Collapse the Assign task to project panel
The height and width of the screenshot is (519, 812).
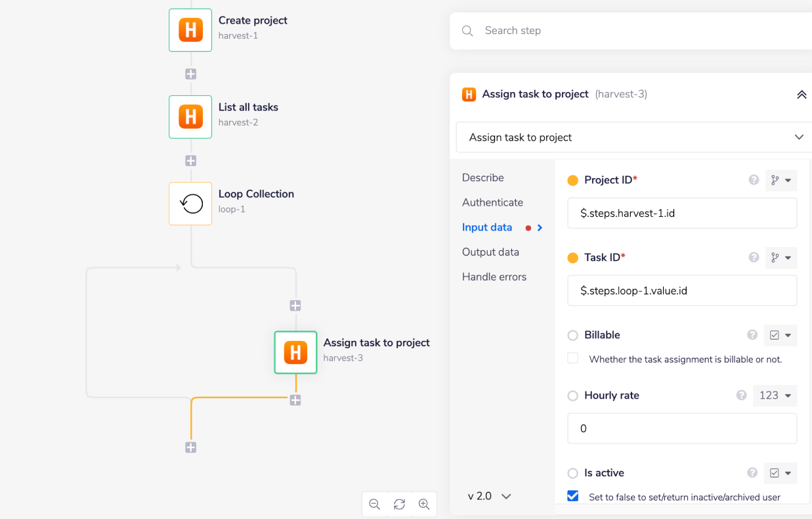(801, 95)
